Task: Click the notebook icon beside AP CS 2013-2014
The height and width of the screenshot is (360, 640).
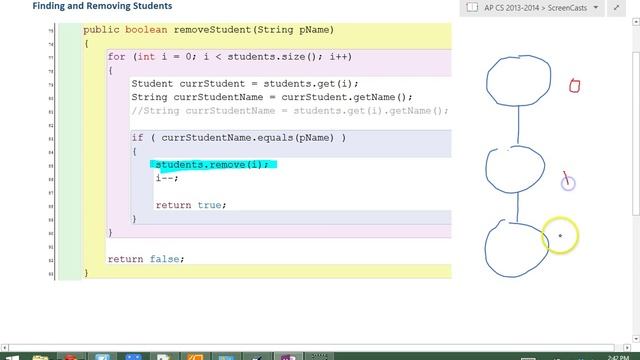Action: tap(472, 7)
